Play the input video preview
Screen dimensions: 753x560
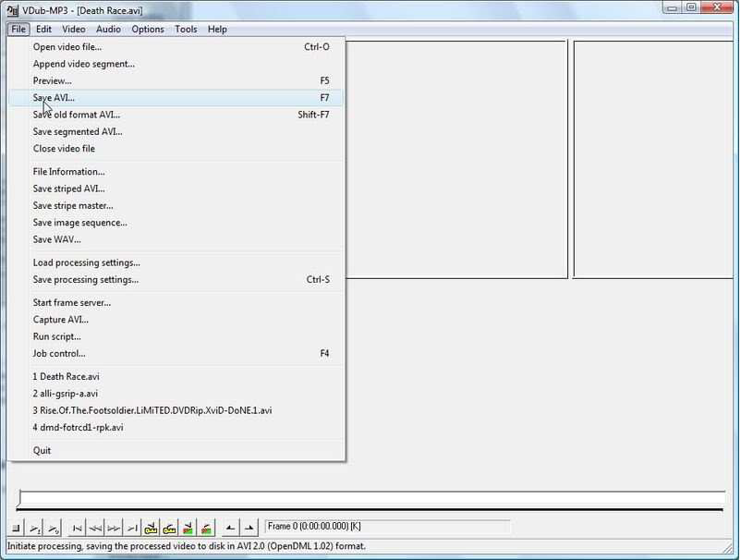34,529
